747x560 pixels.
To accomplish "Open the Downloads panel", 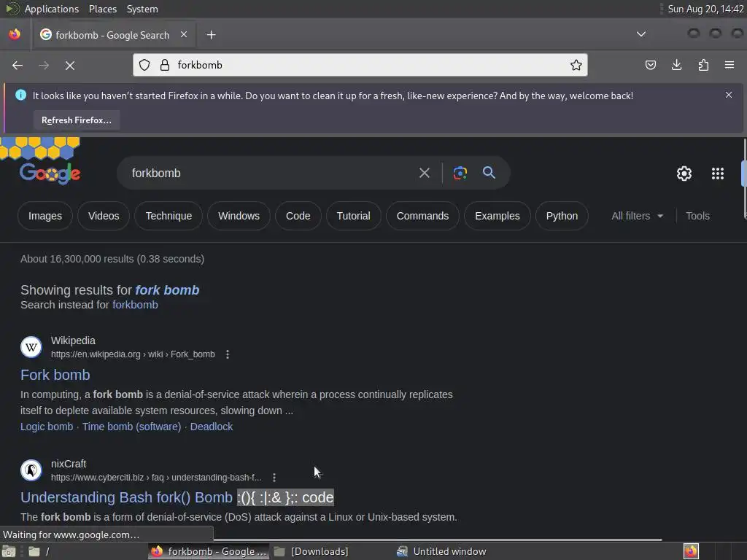I will pos(676,65).
